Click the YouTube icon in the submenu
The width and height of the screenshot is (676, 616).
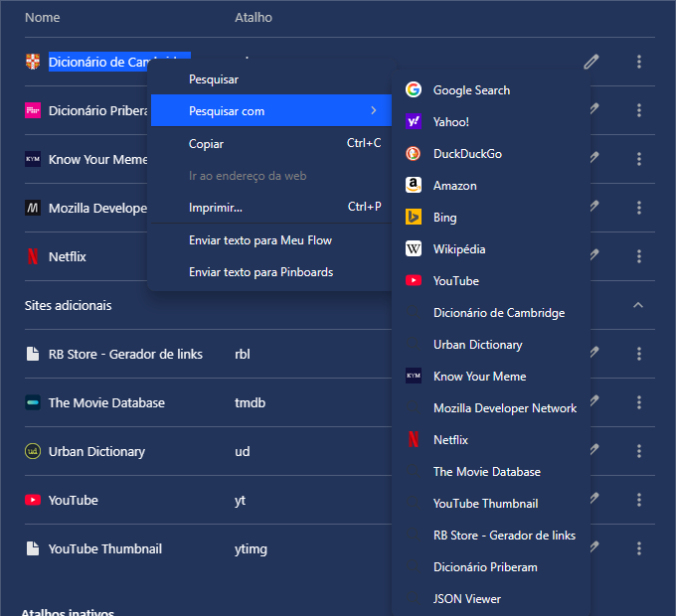click(x=413, y=280)
